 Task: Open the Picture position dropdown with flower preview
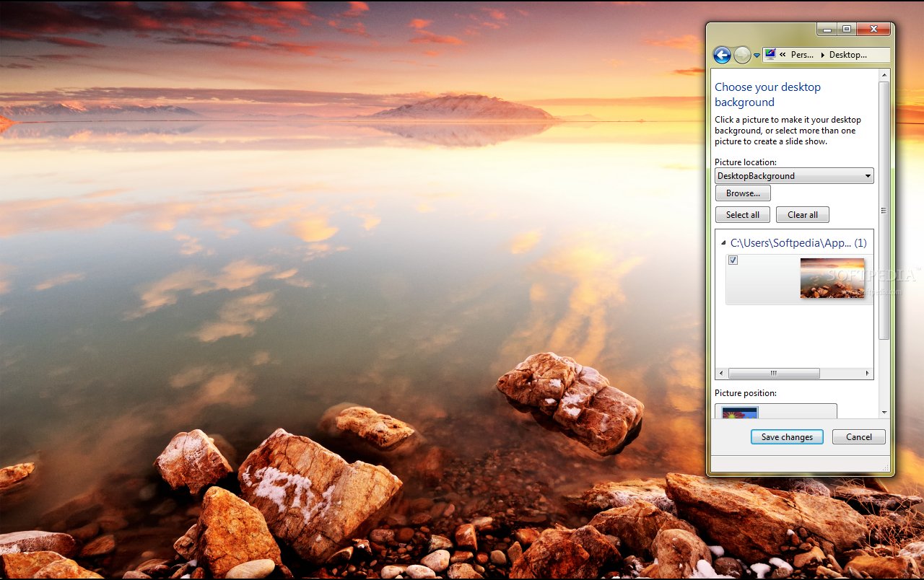click(776, 411)
